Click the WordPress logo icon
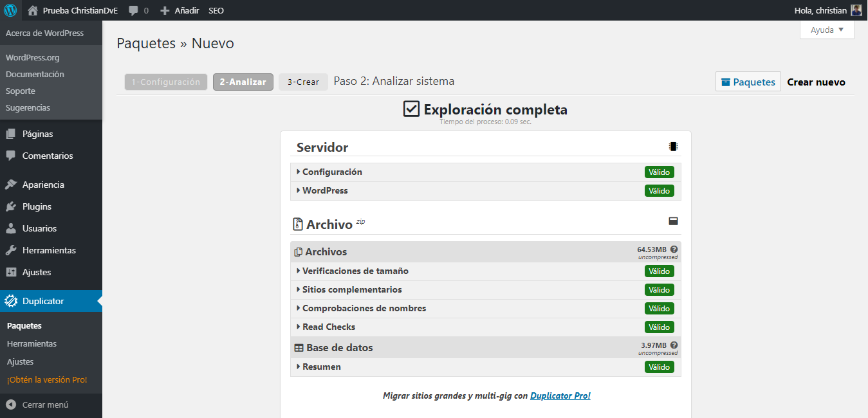 (x=10, y=10)
